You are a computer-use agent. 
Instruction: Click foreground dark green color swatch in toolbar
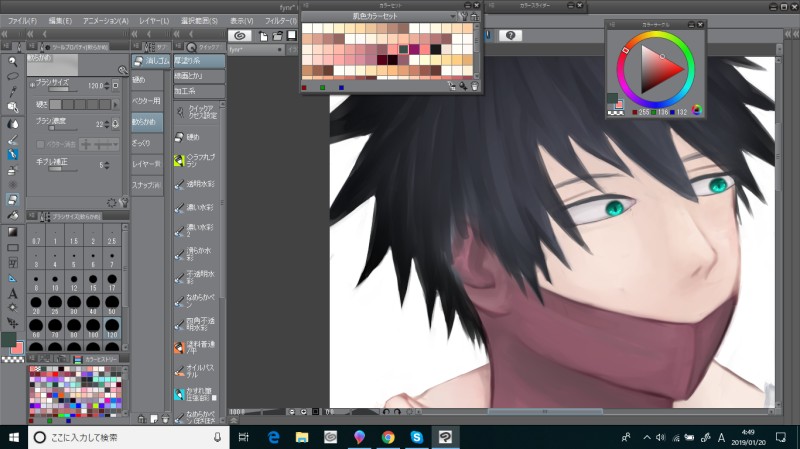click(9, 339)
